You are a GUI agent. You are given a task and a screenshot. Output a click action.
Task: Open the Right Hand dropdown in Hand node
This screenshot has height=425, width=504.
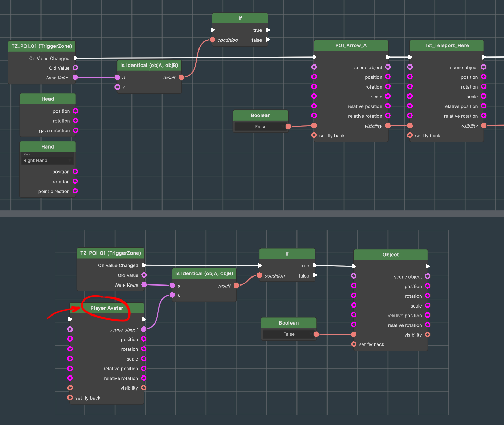47,160
